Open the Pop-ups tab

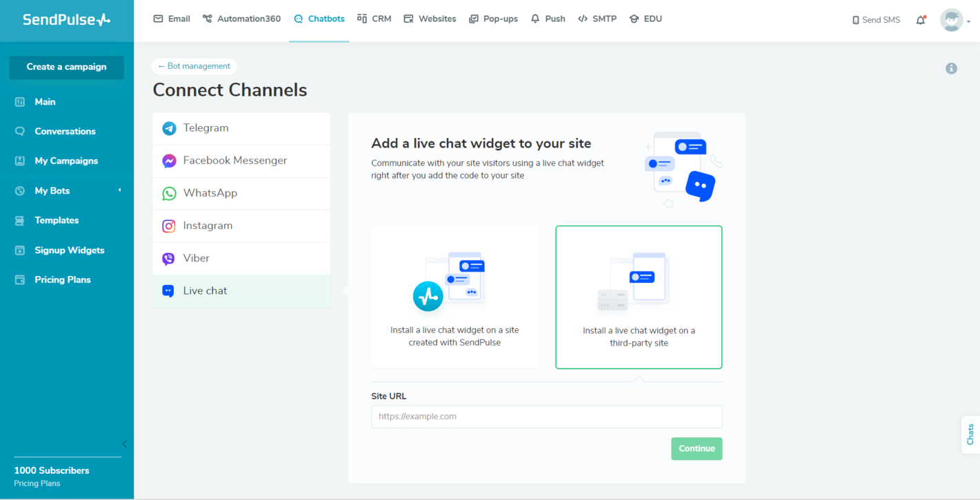[x=493, y=19]
